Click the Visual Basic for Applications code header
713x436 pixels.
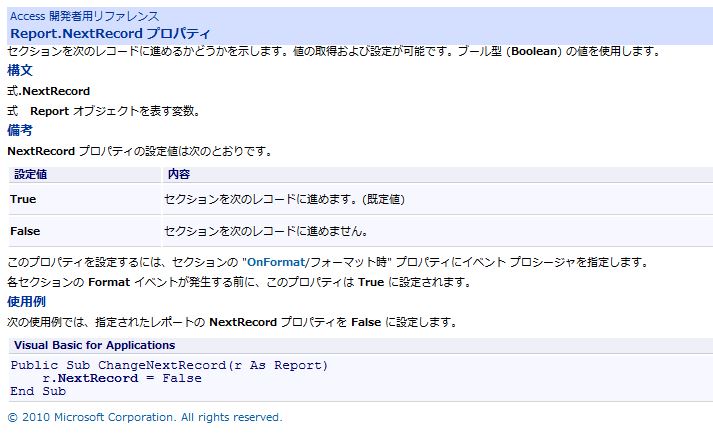[95, 345]
